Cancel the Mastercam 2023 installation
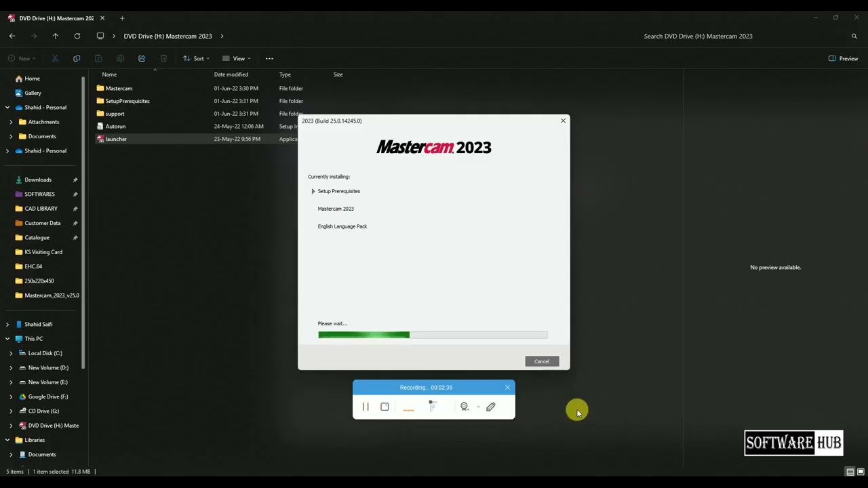 [542, 361]
